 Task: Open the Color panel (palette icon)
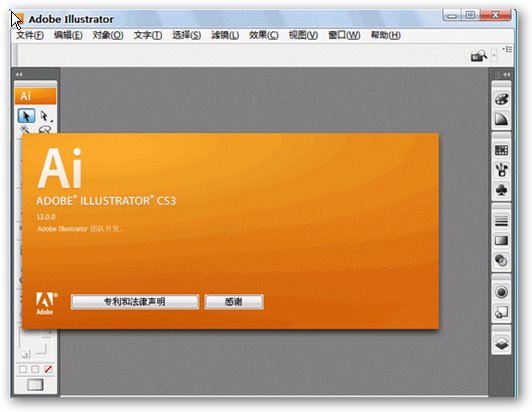point(501,99)
